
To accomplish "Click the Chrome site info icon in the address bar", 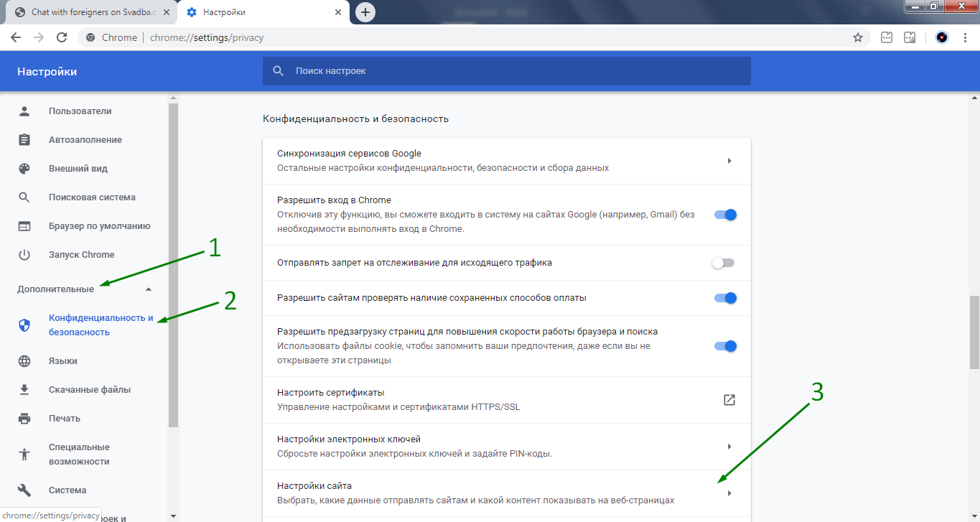I will (90, 37).
